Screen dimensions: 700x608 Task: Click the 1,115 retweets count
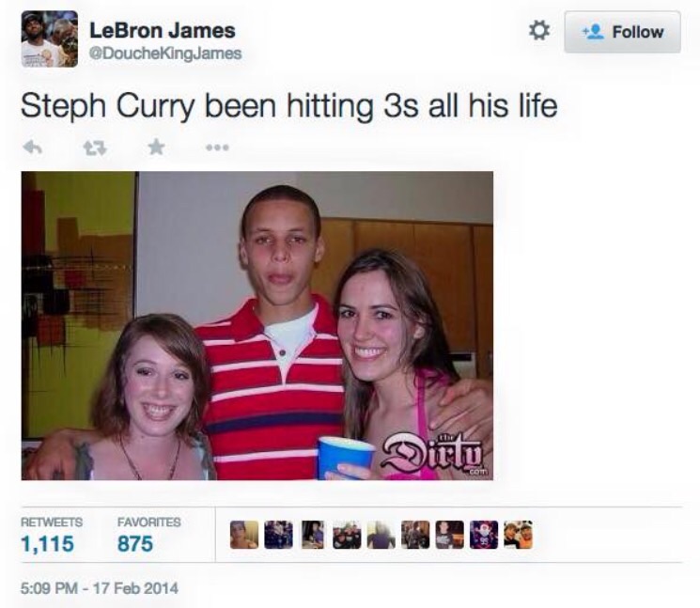pos(47,544)
